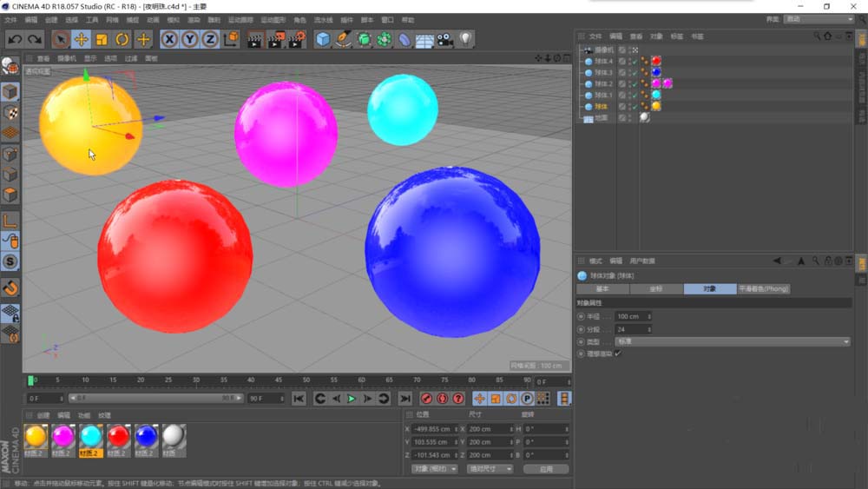Toggle the green checkmark for Sphere.3

(x=635, y=73)
